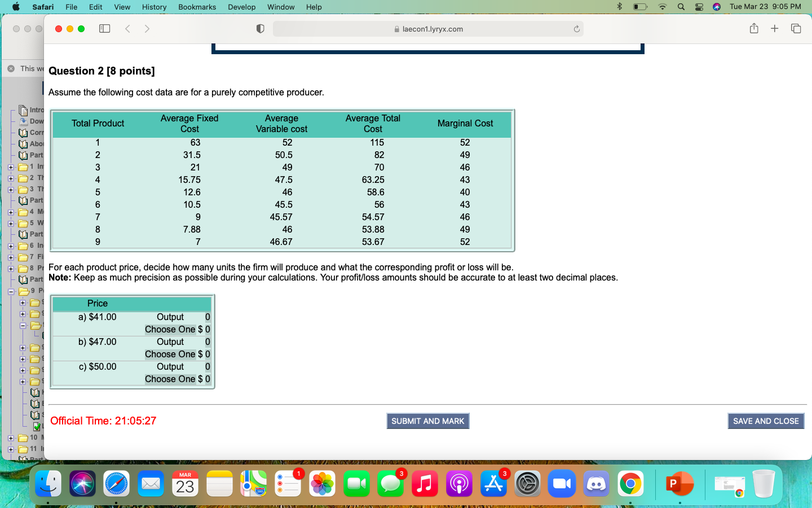
Task: Click the SAVE AND CLOSE button
Action: click(x=766, y=421)
